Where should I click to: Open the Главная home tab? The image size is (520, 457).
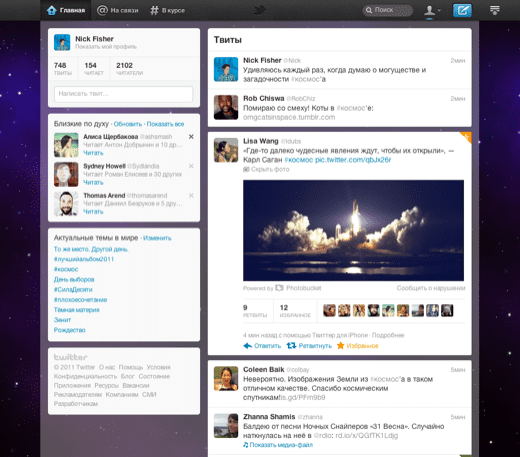click(66, 10)
